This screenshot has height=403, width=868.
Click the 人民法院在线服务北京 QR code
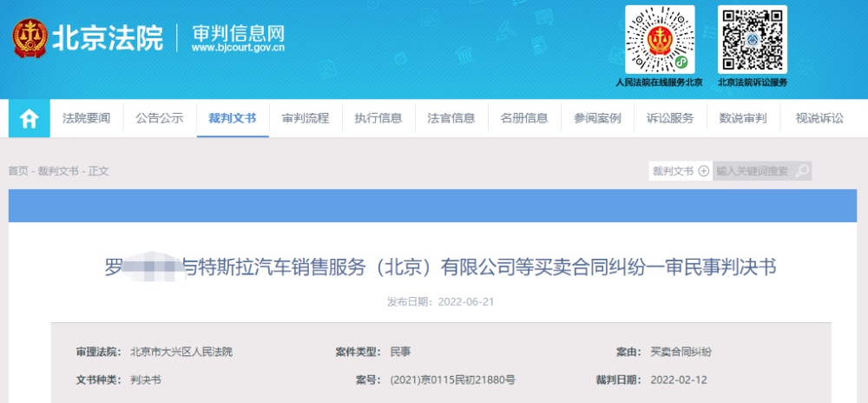tap(660, 40)
